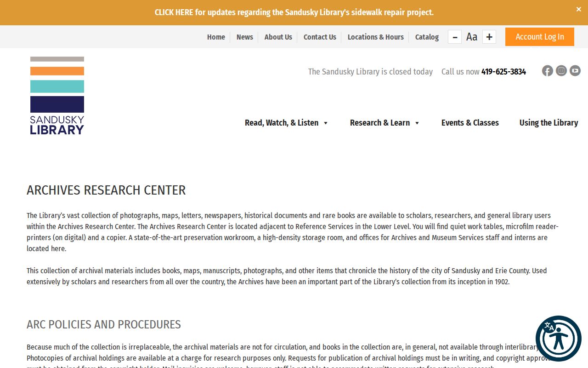The height and width of the screenshot is (368, 588).
Task: Open the library's Instagram icon
Action: pyautogui.click(x=561, y=71)
